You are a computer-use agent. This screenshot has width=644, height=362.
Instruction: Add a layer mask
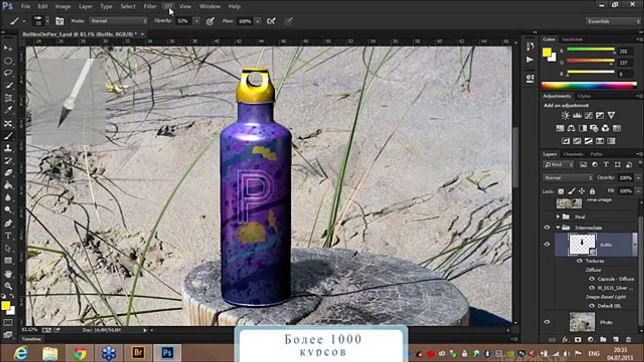pos(578,340)
